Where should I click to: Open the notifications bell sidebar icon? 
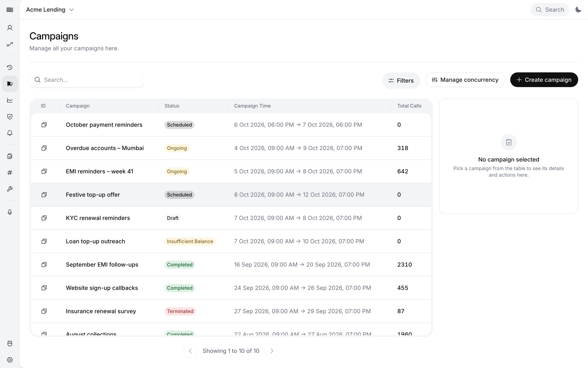[x=10, y=133]
